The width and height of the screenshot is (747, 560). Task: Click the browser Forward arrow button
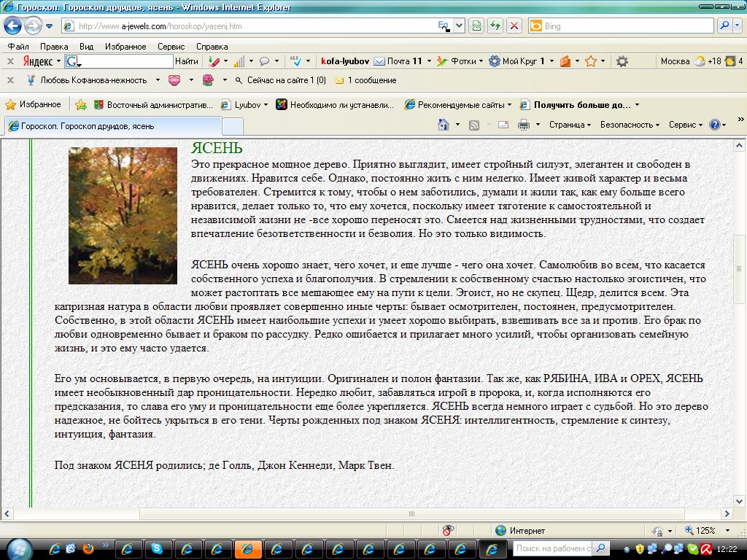(x=33, y=26)
